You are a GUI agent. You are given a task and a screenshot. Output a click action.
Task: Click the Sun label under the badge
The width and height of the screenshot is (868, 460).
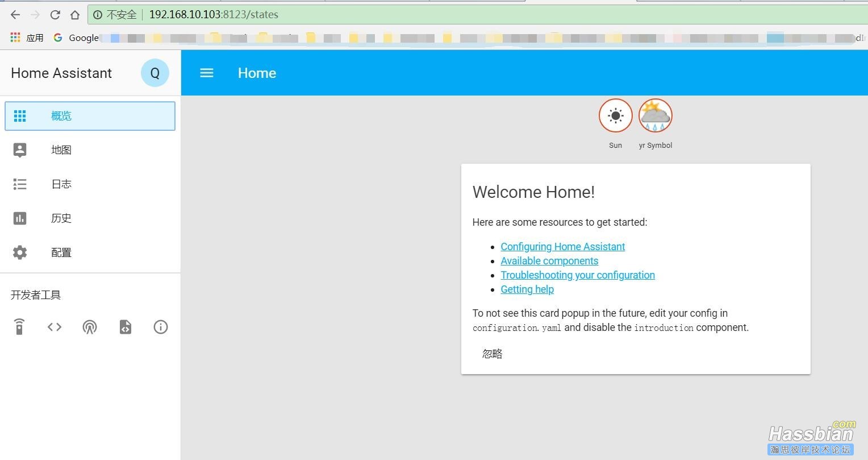615,146
